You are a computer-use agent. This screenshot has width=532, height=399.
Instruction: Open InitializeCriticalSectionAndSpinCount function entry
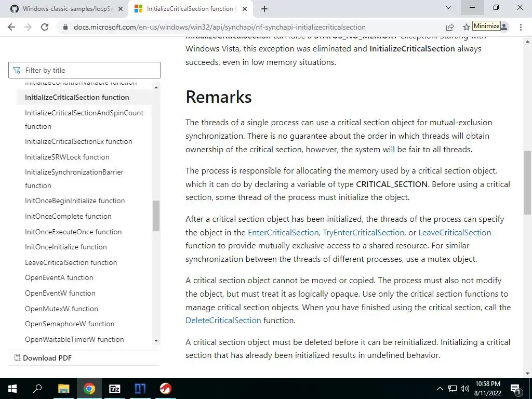84,119
